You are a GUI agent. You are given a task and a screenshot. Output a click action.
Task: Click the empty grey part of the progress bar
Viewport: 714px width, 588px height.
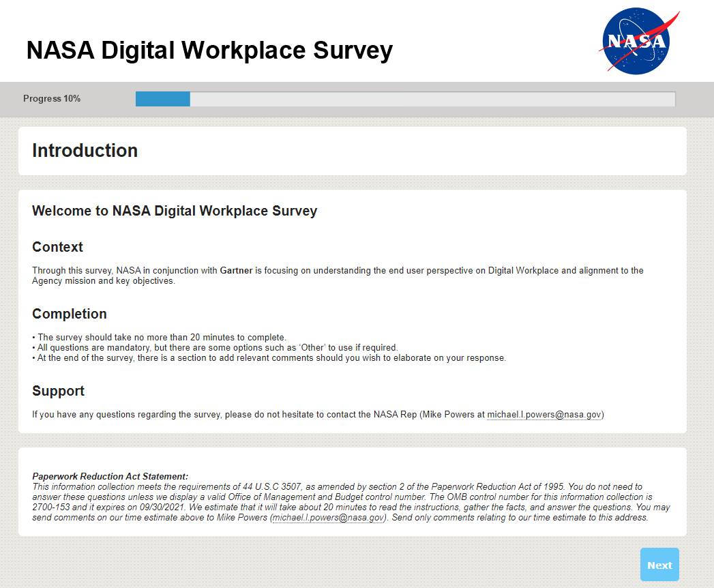pos(432,99)
